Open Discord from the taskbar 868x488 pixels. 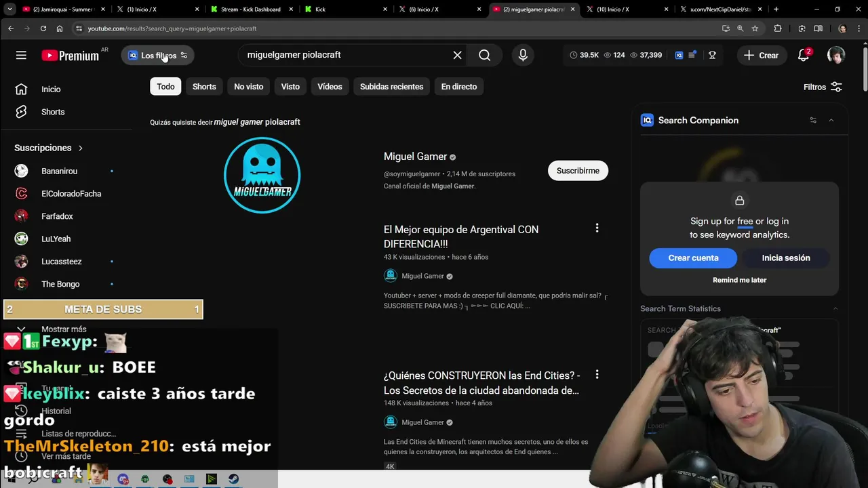pos(123,479)
